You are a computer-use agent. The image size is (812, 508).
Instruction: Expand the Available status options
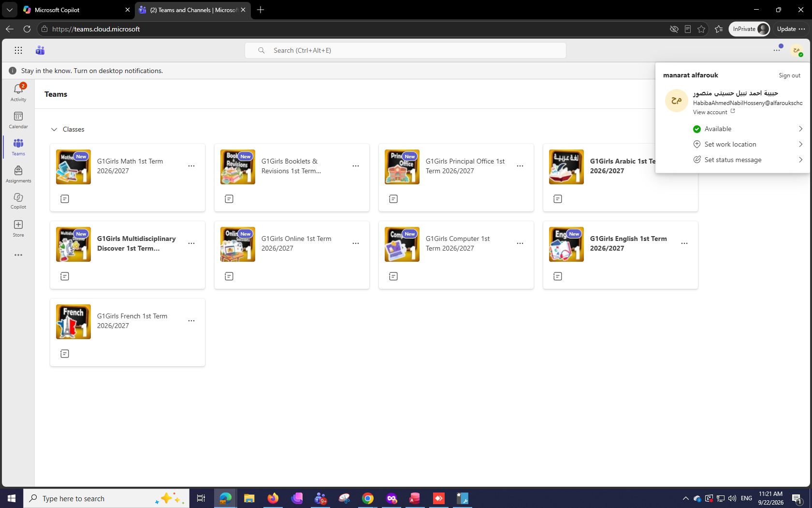click(747, 129)
